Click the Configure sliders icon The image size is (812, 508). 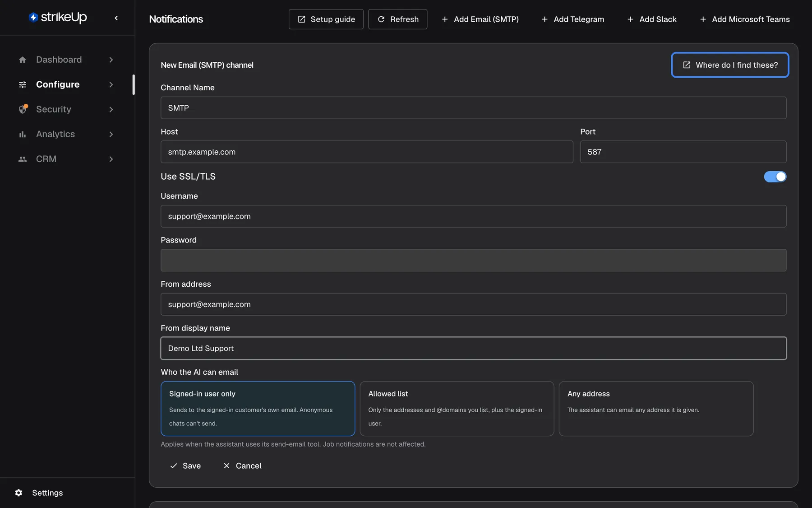(x=23, y=84)
